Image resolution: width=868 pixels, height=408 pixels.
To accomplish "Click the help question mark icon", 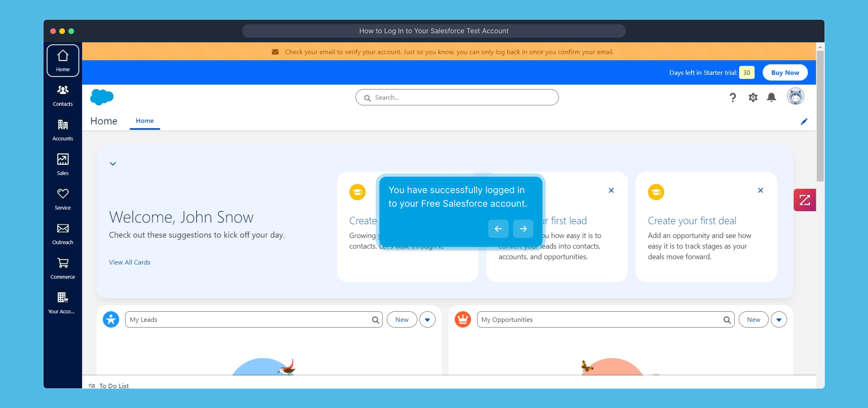I will point(732,97).
